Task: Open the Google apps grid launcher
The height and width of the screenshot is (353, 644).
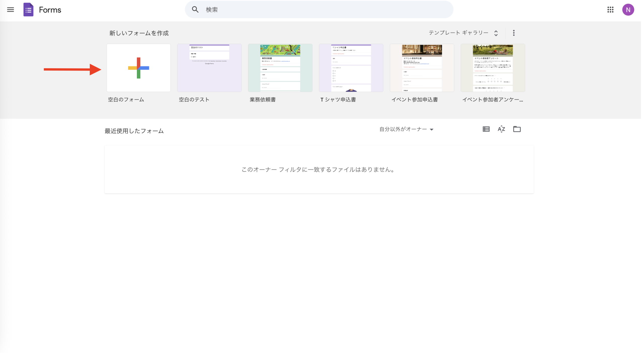Action: (x=611, y=10)
